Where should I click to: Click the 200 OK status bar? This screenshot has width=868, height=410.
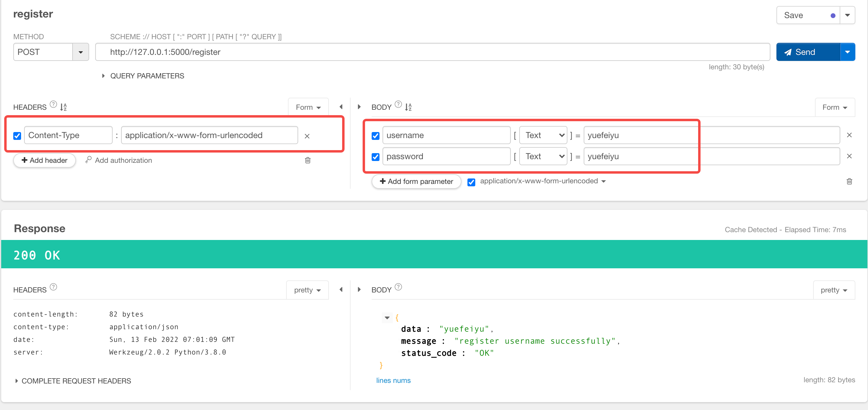pyautogui.click(x=434, y=254)
